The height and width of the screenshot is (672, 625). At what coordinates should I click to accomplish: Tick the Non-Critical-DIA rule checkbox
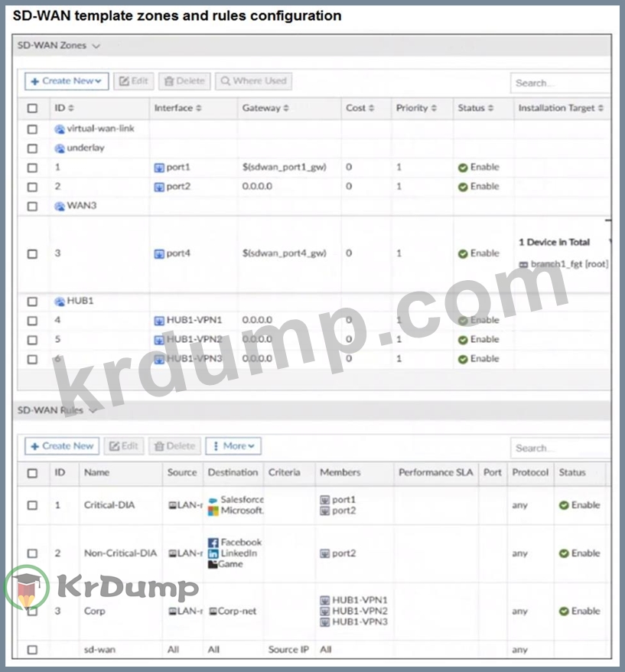tap(32, 553)
